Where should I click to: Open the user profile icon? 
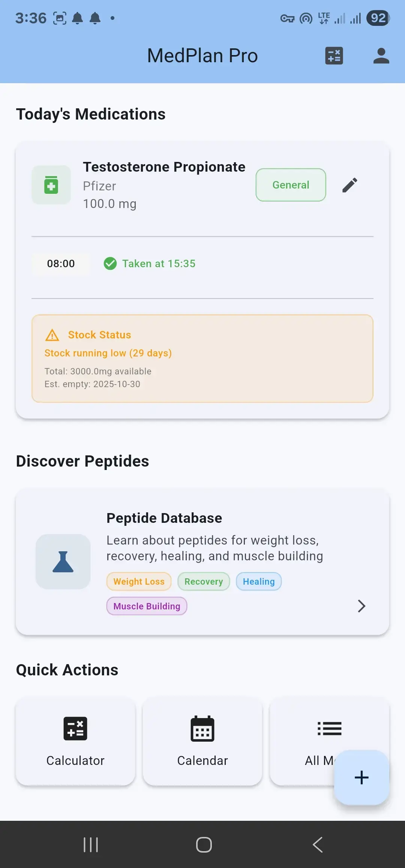(x=381, y=56)
